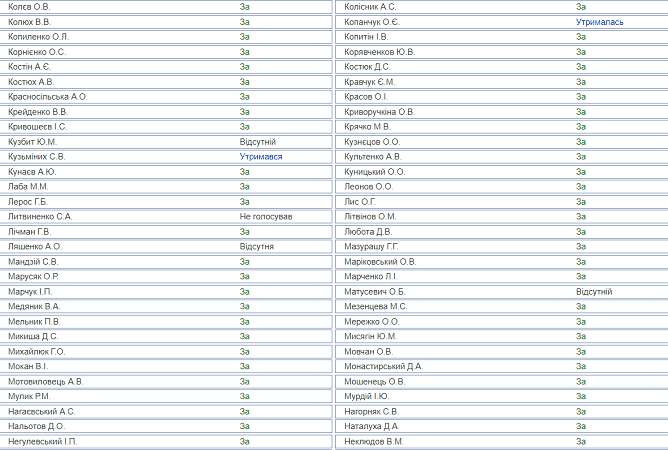
Task: Click Лерос Г.Б. name
Action: point(28,202)
